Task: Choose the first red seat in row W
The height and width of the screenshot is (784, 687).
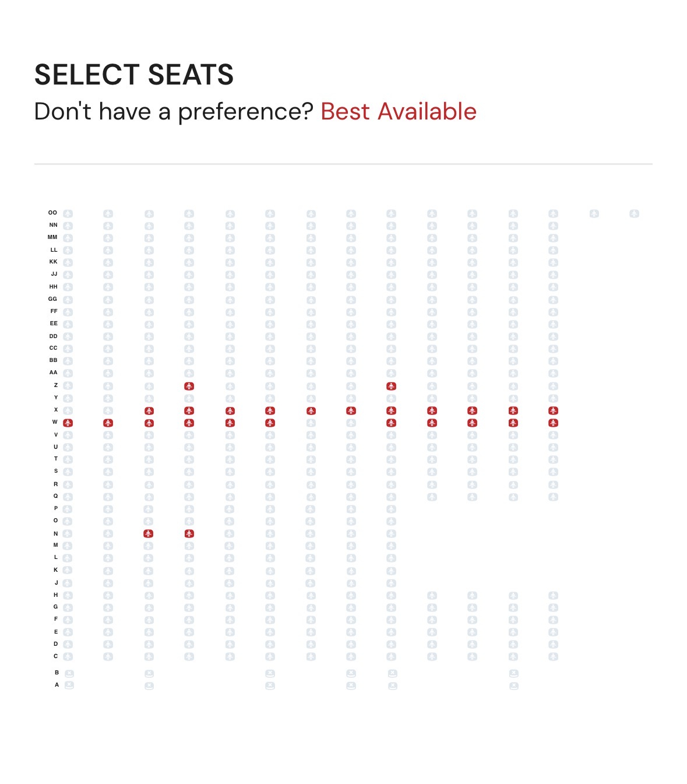Action: coord(68,423)
